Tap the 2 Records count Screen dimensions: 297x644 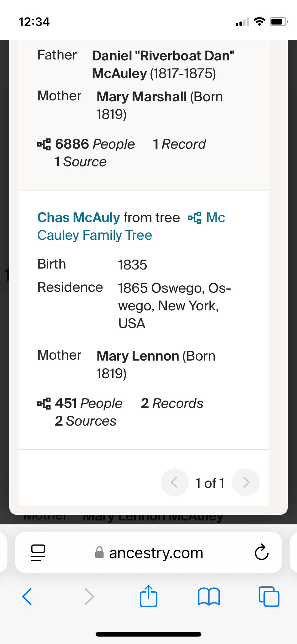click(x=172, y=403)
